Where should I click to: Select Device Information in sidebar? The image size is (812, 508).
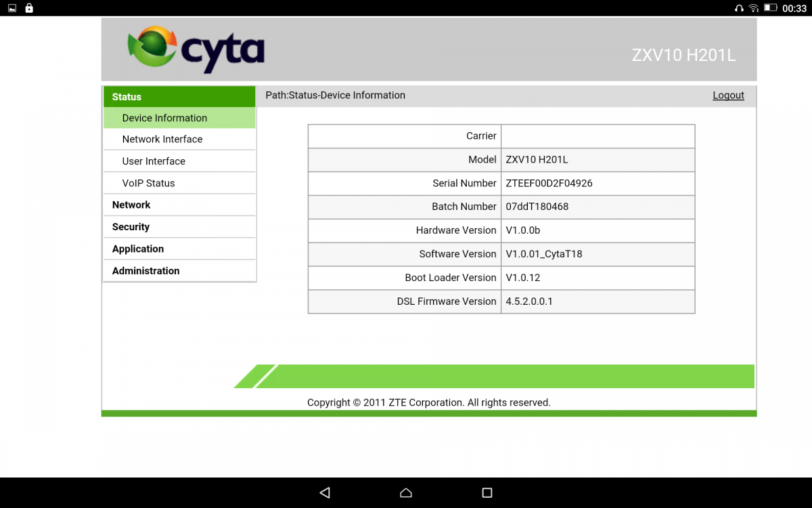(x=179, y=118)
